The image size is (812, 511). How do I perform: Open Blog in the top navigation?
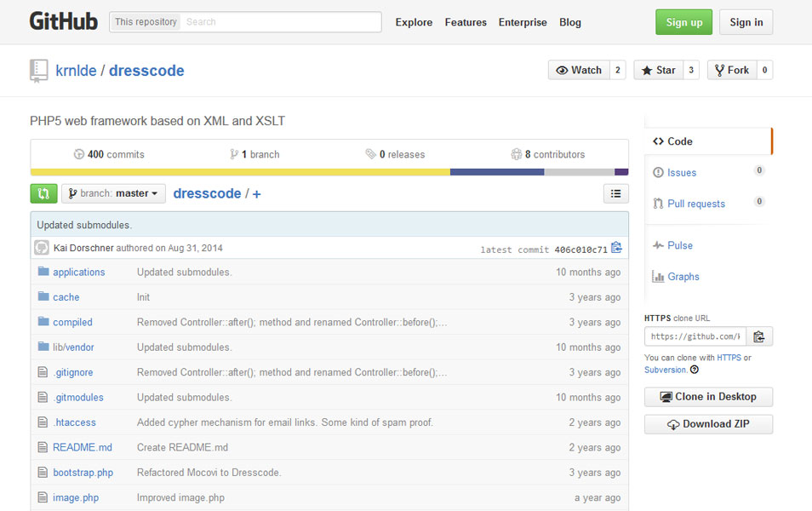570,22
